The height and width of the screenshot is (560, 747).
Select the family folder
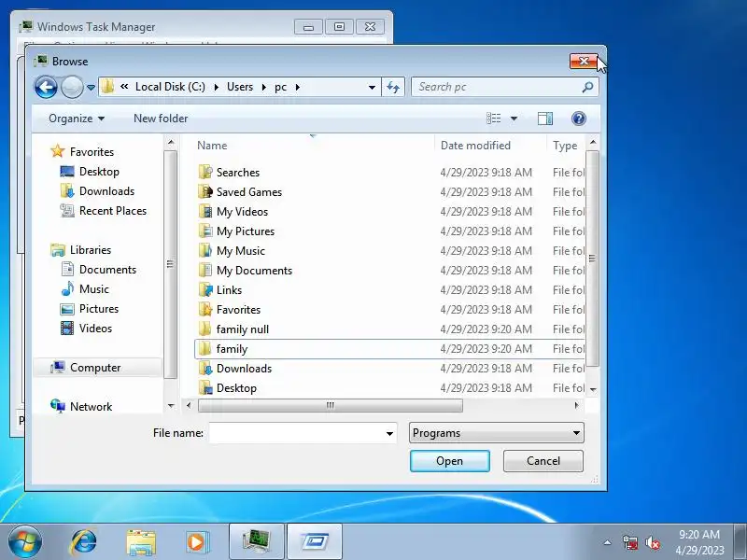389,348
